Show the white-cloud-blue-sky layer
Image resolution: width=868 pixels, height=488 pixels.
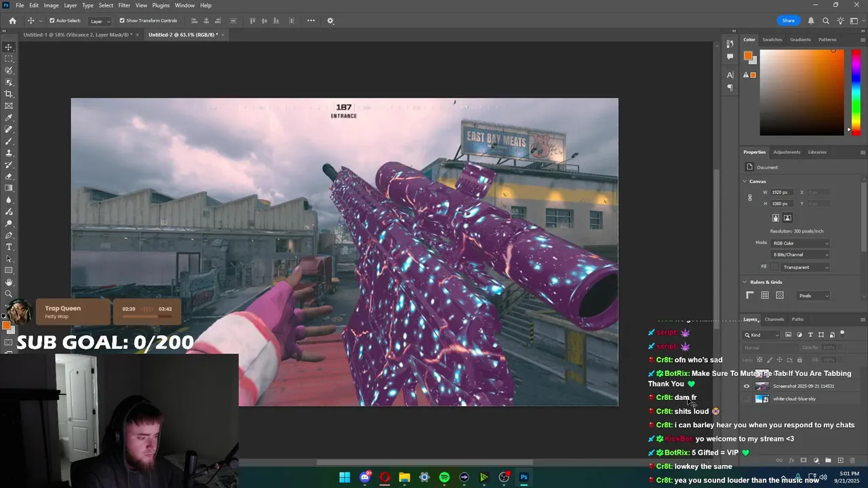[x=747, y=399]
